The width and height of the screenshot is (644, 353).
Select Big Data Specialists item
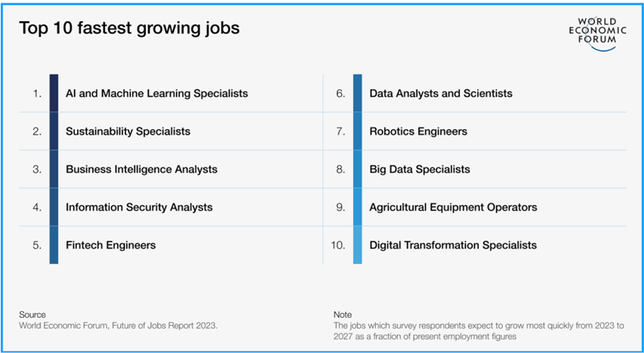[420, 169]
